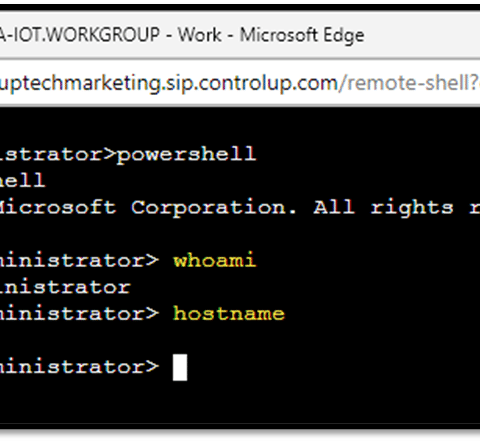Click the empty terminal area below the cursor
The image size is (480, 442).
pyautogui.click(x=240, y=403)
